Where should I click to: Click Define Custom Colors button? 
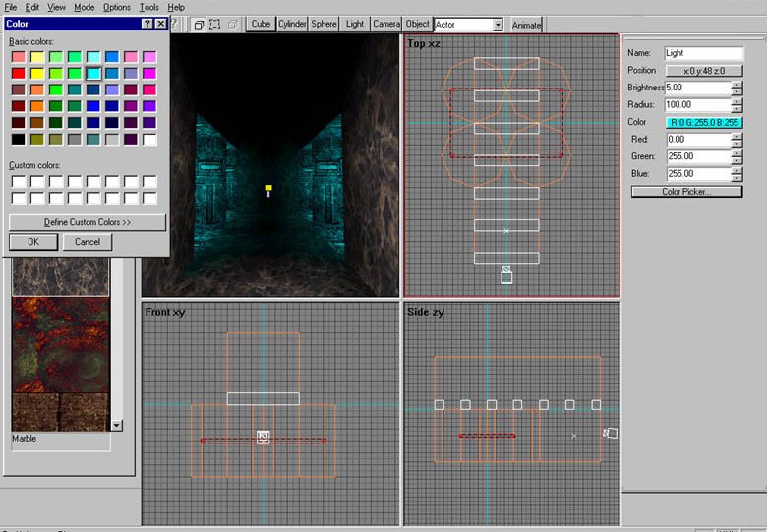point(88,222)
